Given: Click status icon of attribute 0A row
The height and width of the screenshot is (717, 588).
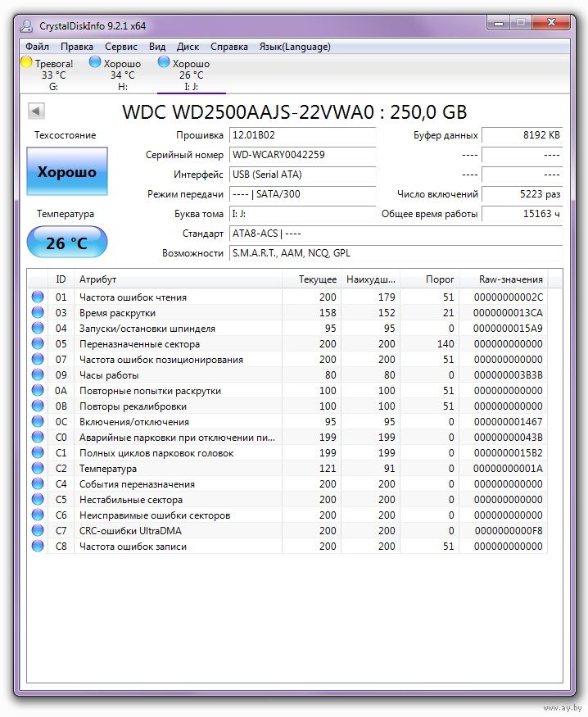Looking at the screenshot, I should pyautogui.click(x=38, y=390).
